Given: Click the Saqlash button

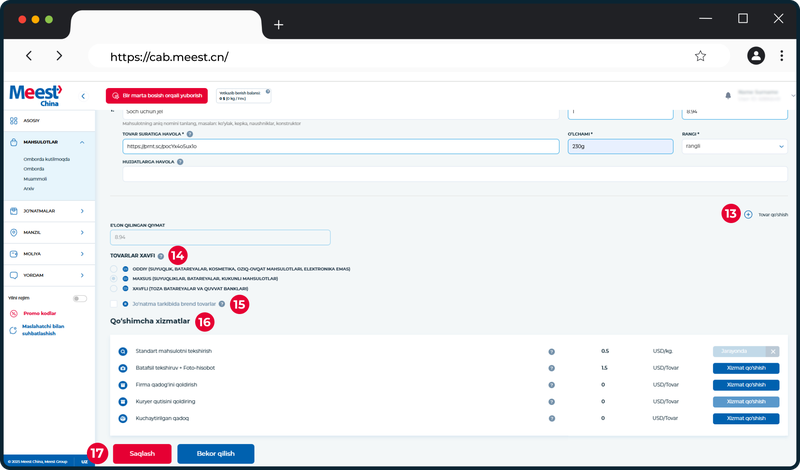Looking at the screenshot, I should (142, 454).
